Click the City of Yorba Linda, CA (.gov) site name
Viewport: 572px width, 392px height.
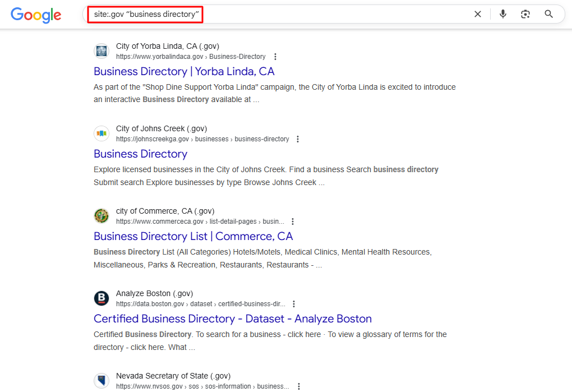click(x=168, y=47)
